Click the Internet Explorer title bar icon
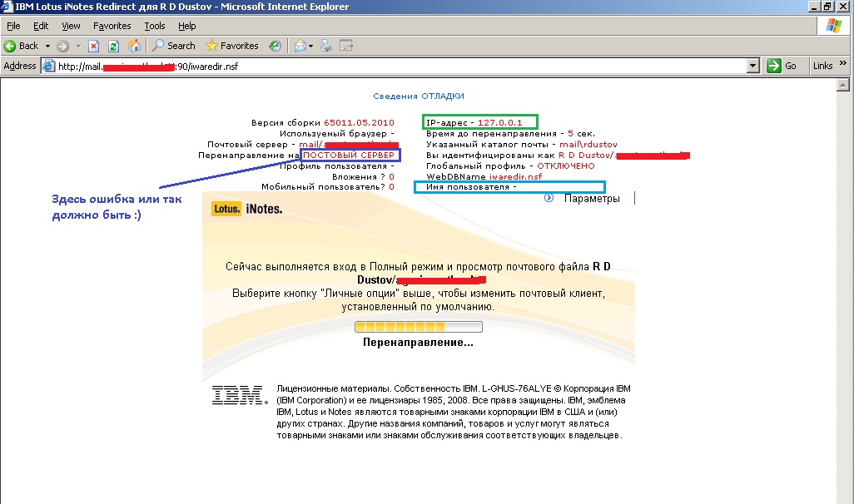This screenshot has width=854, height=504. coord(7,7)
